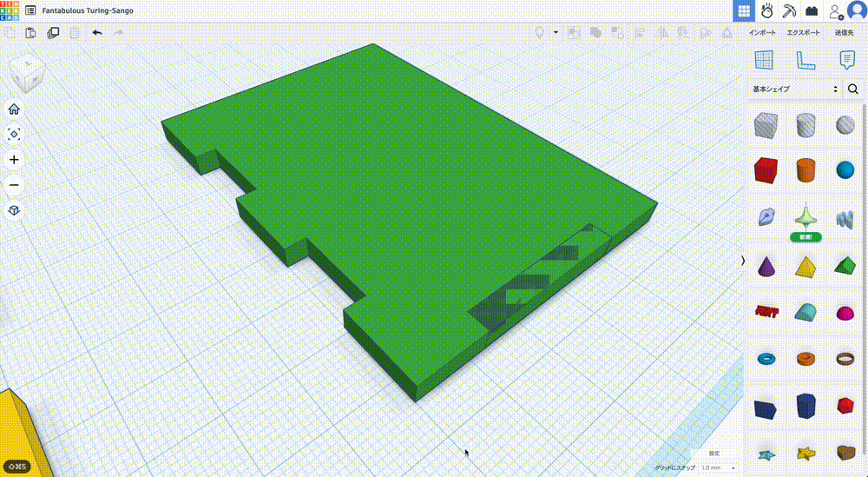Toggle the workplane tool
This screenshot has height=477, width=868.
coord(764,60)
